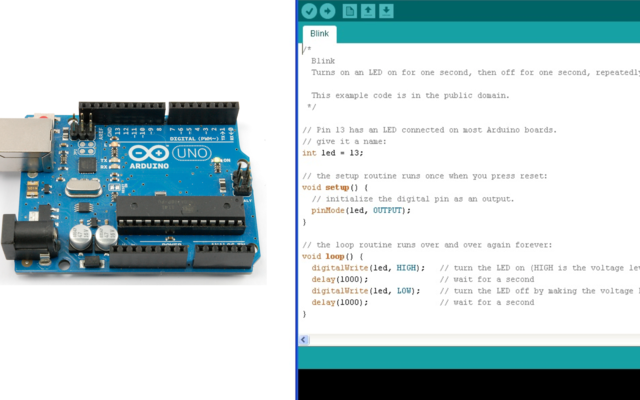Click the 'Blink' title comment in the code
Screen dimensions: 640x400
(x=323, y=61)
